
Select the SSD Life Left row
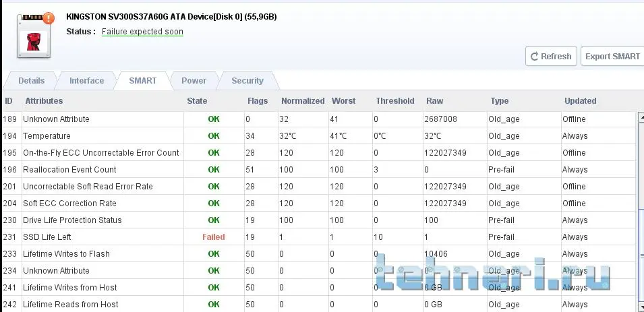[x=319, y=237]
